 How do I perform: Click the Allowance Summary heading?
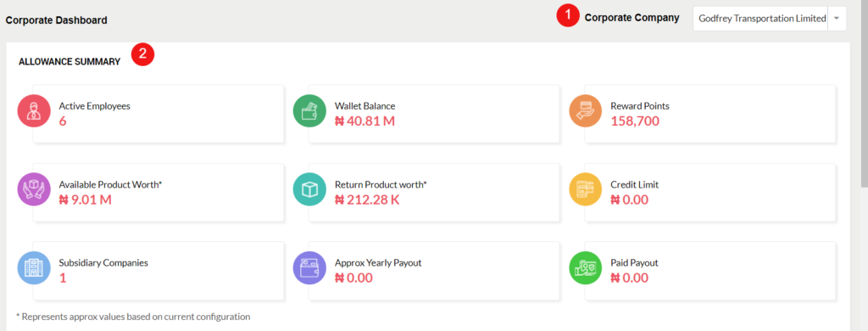point(70,62)
